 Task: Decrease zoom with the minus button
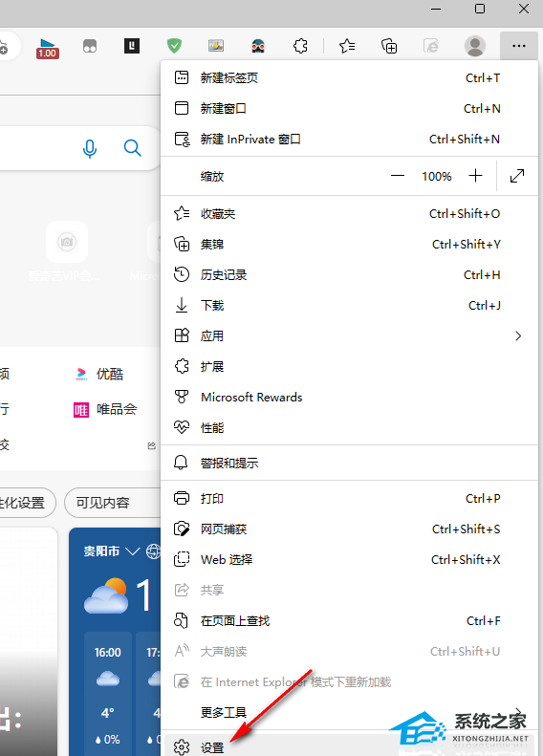pyautogui.click(x=398, y=176)
